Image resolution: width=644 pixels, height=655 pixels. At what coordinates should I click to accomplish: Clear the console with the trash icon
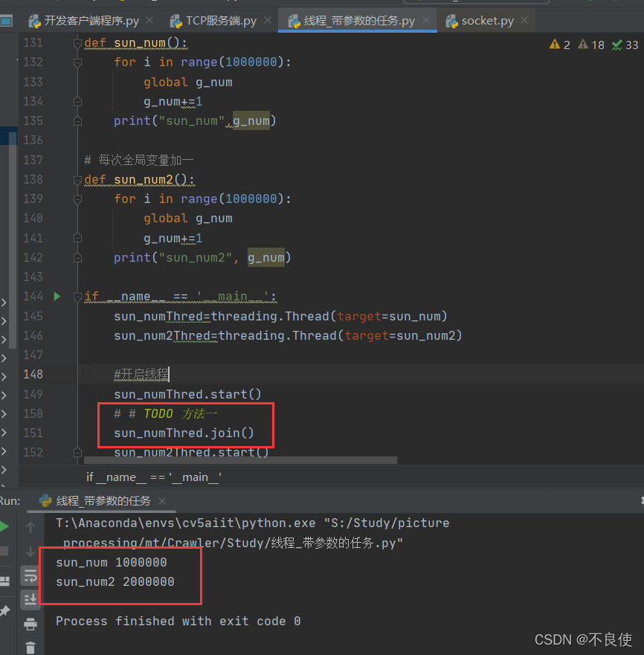[30, 648]
